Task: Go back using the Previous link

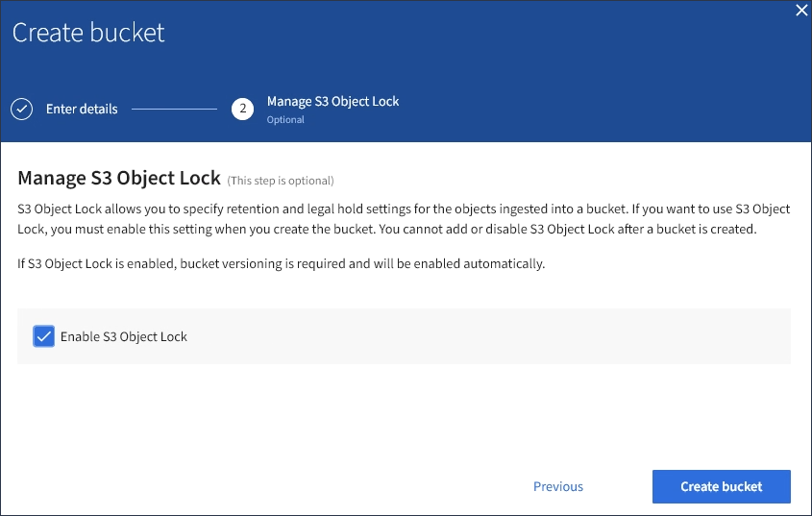Action: (x=557, y=486)
